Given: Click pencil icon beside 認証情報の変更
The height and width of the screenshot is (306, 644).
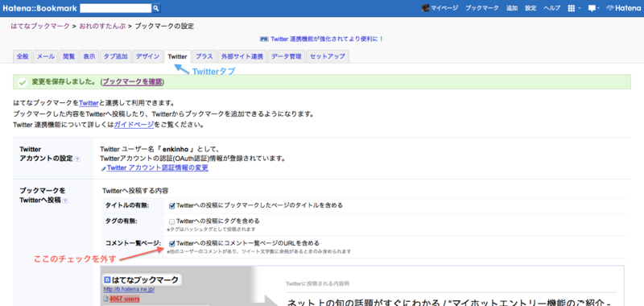Looking at the screenshot, I should click(103, 168).
